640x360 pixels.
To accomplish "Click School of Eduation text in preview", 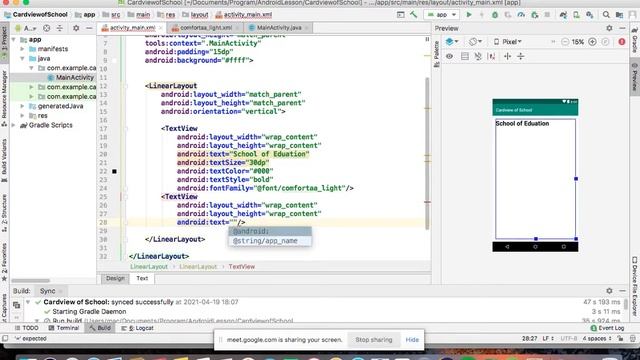I will (x=522, y=124).
